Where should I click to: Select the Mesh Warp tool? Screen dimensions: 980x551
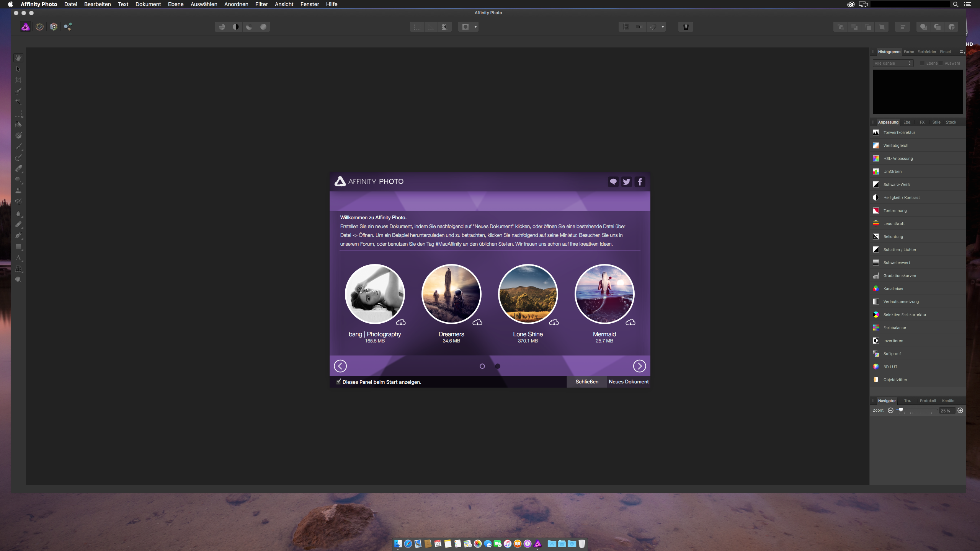pos(18,269)
